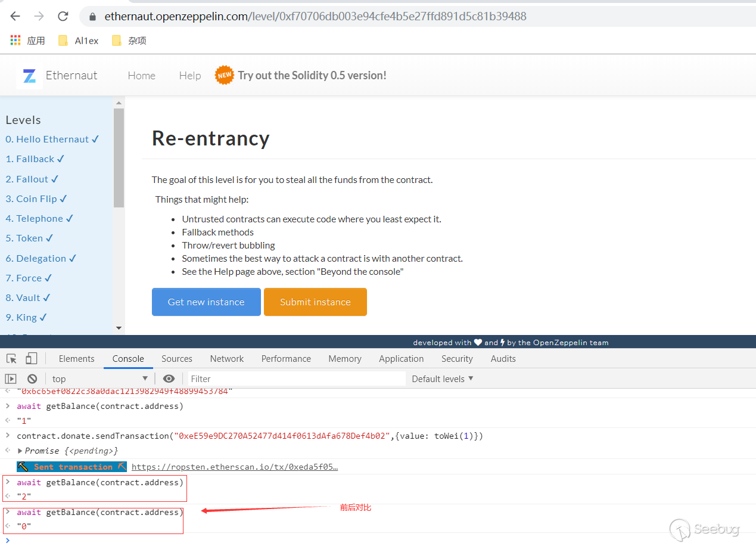Viewport: 756px width, 546px height.
Task: Click the lock icon in address bar
Action: click(x=92, y=17)
